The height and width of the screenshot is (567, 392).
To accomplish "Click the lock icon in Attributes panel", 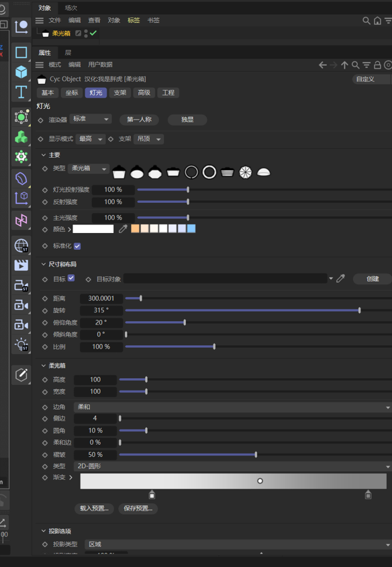I will point(377,65).
